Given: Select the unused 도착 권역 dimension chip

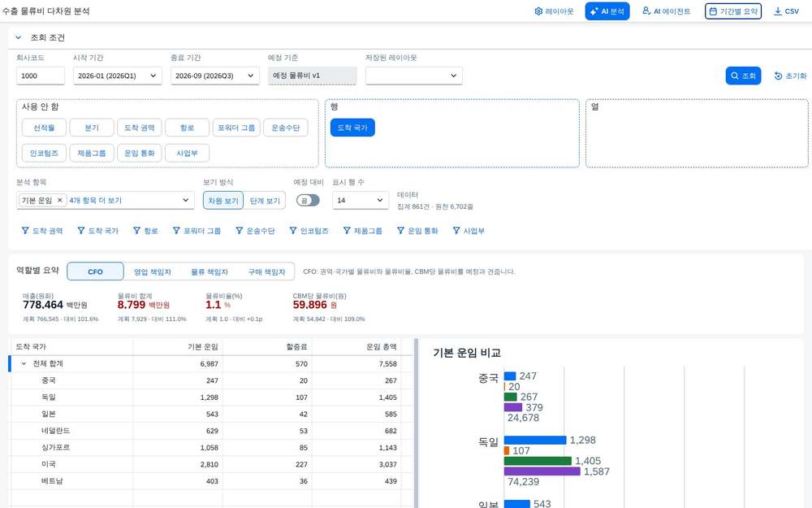Looking at the screenshot, I should coord(140,128).
